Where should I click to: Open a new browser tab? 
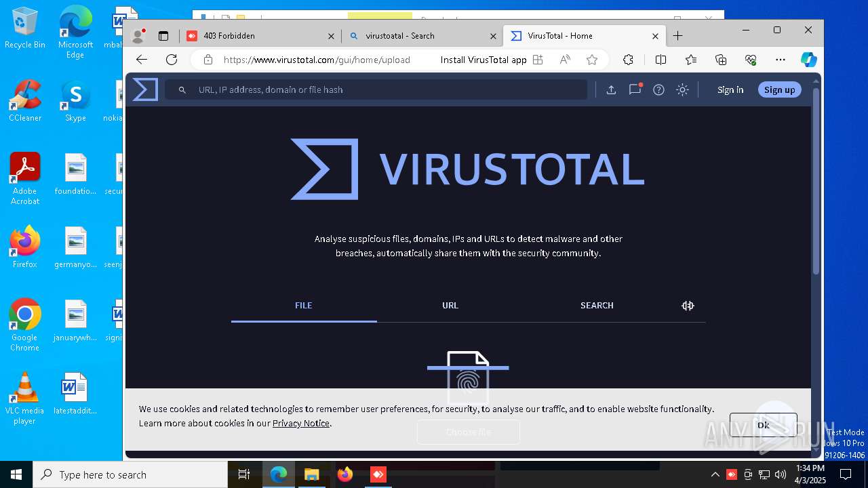[677, 36]
